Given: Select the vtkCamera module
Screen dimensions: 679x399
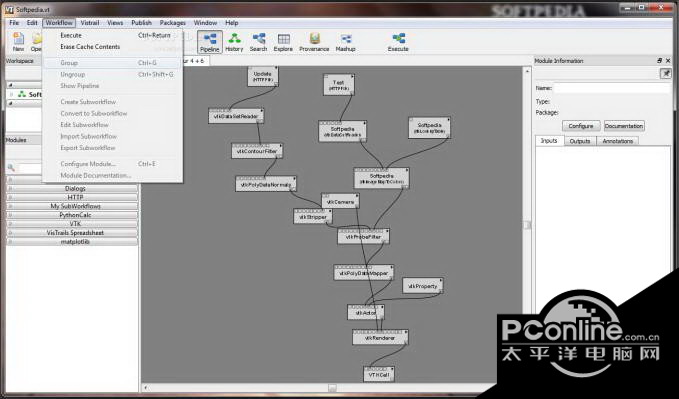Looking at the screenshot, I should (340, 201).
